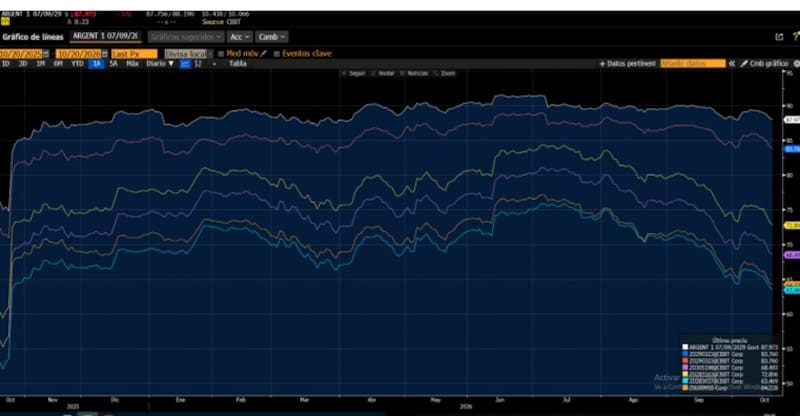
Task: Click the pencil edit icon next to Med móv
Action: click(264, 54)
